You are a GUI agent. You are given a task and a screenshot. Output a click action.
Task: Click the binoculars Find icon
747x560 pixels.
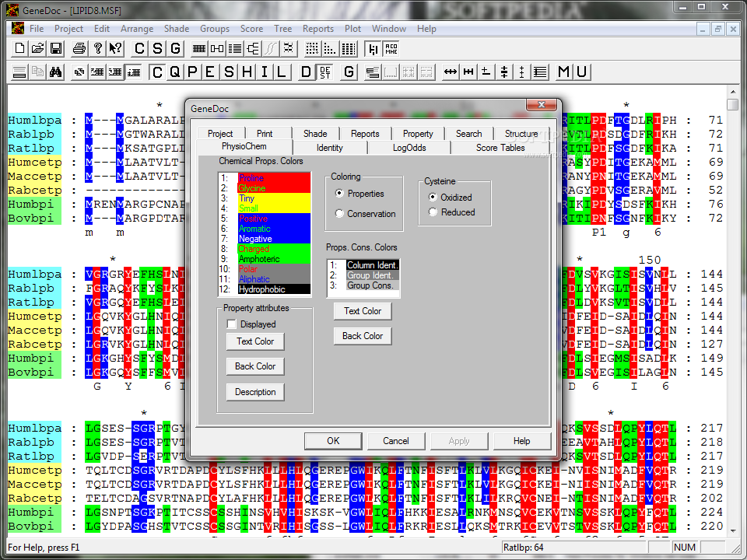coord(56,72)
